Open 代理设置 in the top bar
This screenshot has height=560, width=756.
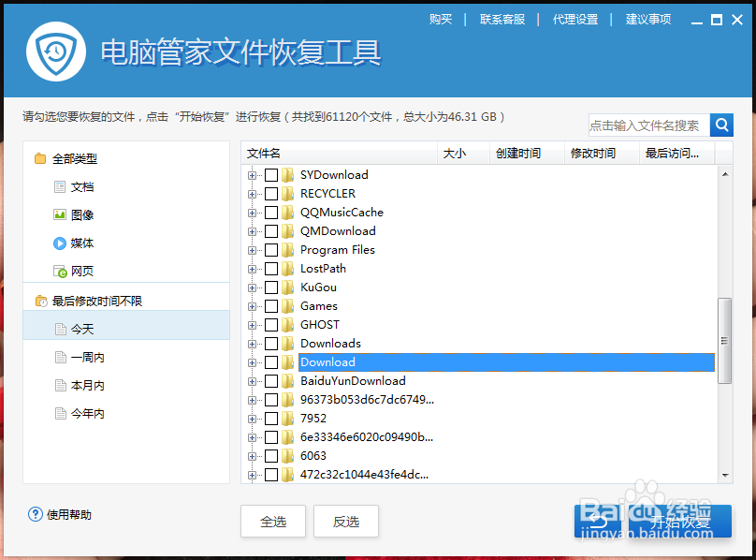point(575,20)
